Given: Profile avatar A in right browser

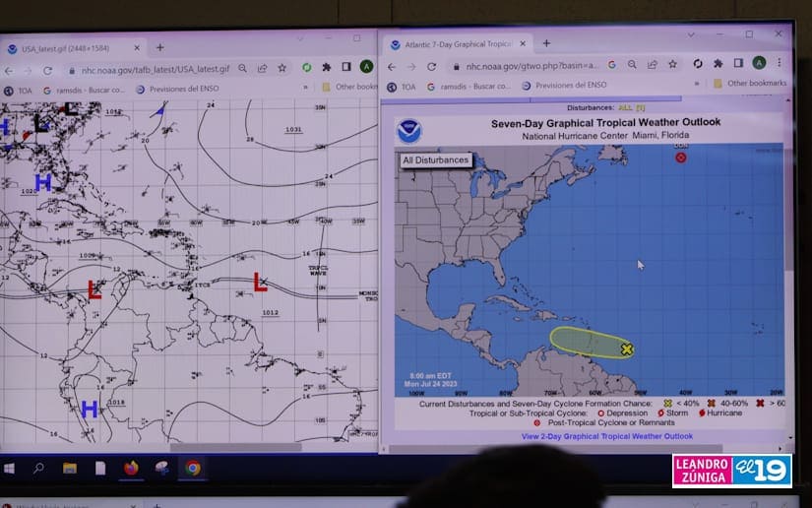Looking at the screenshot, I should coord(759,63).
